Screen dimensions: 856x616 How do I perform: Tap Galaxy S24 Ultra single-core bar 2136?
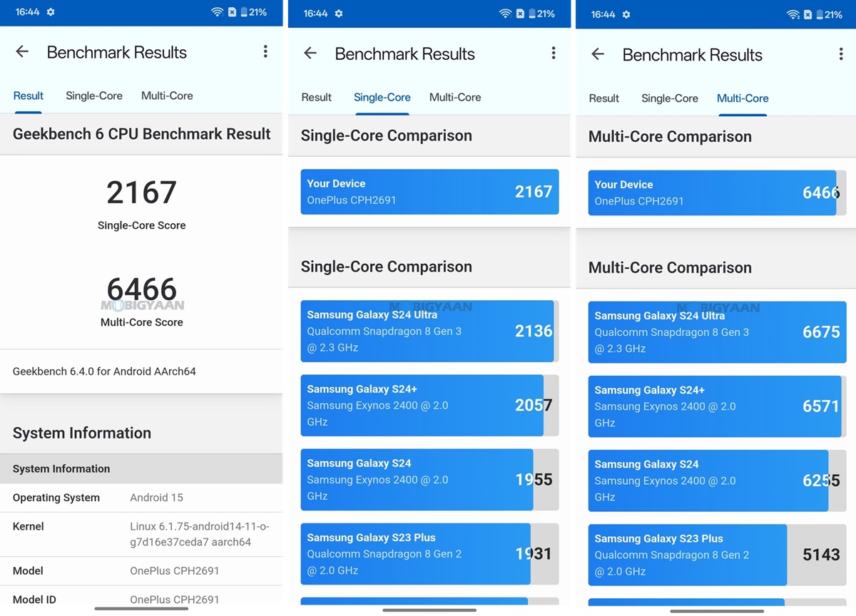[x=429, y=331]
